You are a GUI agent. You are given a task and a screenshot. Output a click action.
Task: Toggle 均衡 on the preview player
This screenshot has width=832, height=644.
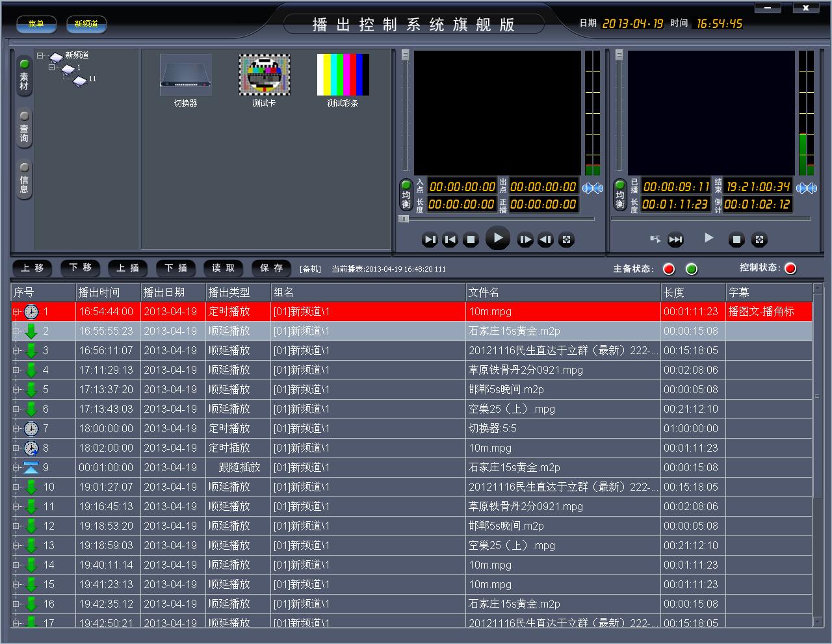pos(406,194)
